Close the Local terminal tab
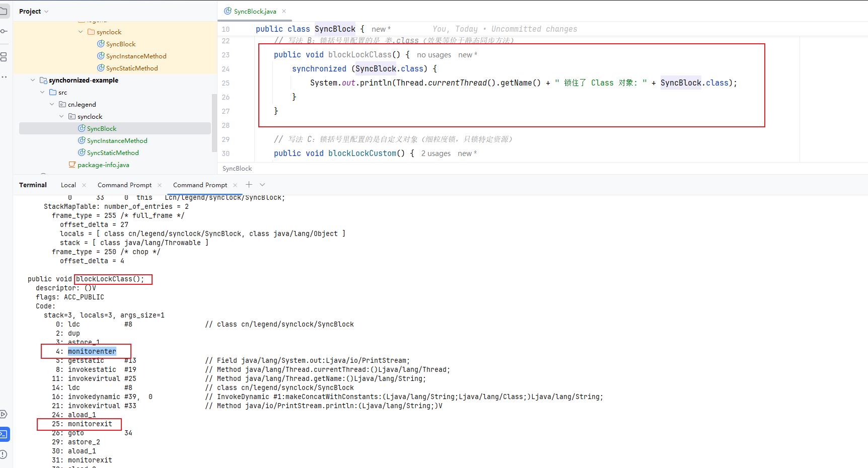 tap(84, 185)
